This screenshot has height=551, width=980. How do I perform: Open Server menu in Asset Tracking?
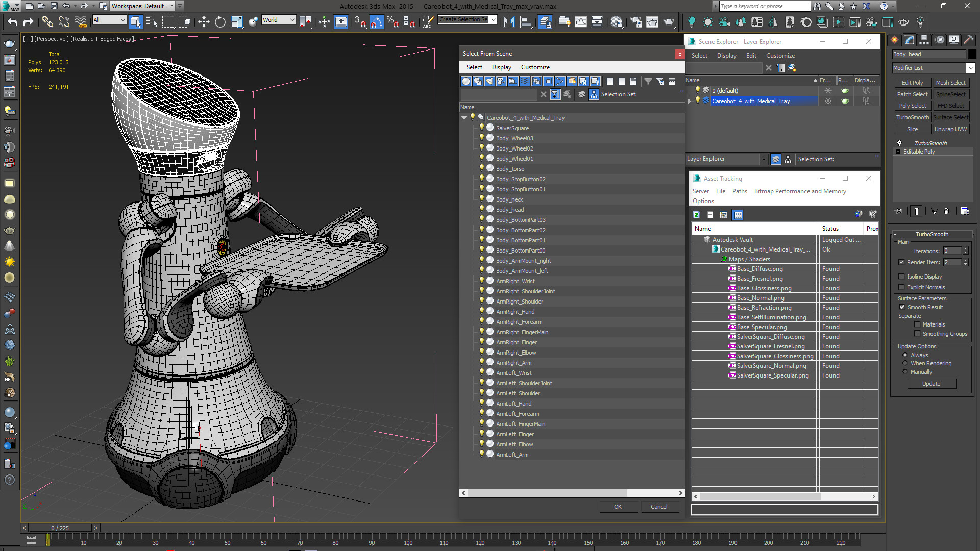[700, 191]
